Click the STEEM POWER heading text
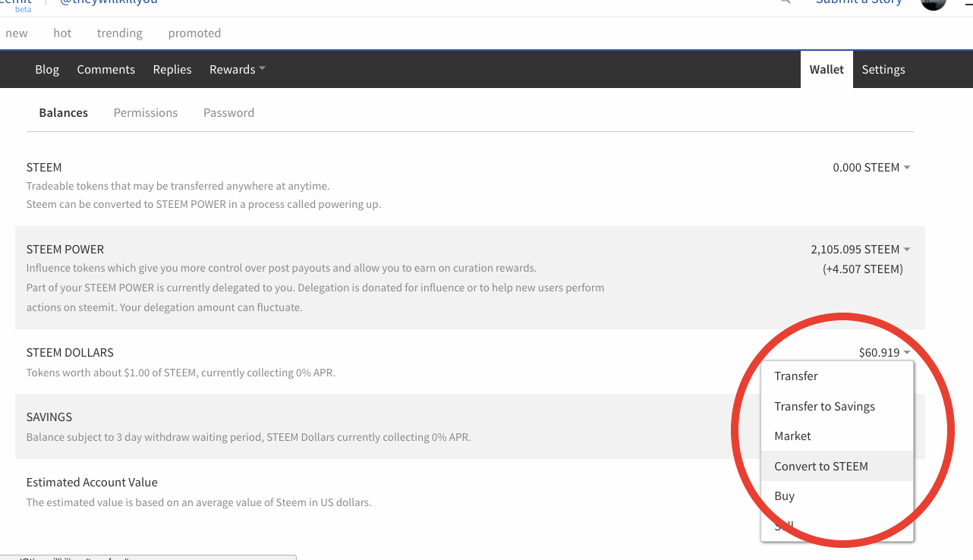973x560 pixels. coord(65,249)
